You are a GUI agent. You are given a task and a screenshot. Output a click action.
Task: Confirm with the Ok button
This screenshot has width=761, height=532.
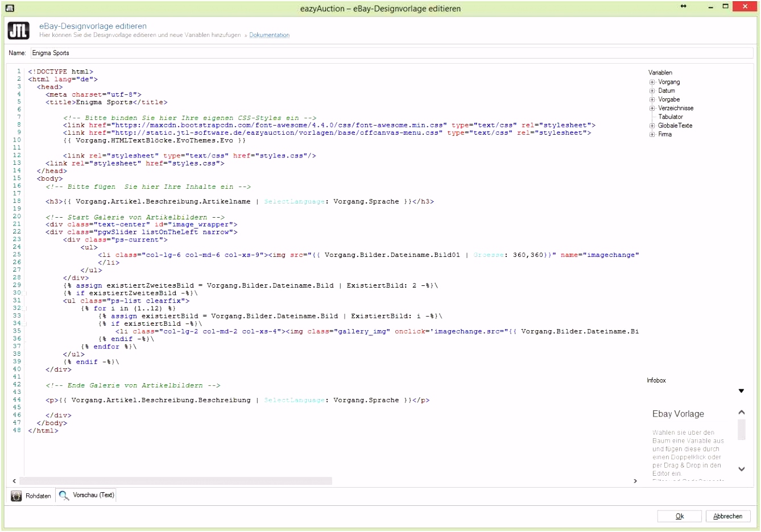679,516
